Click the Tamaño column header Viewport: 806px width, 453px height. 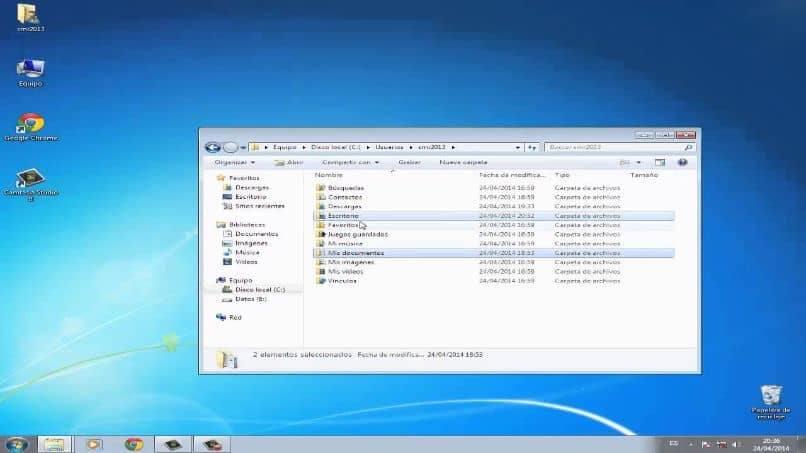(x=644, y=175)
